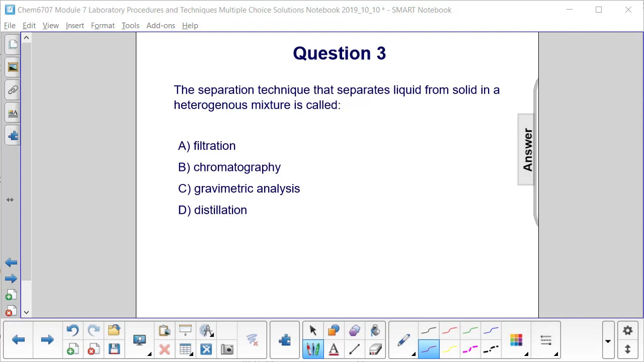Image resolution: width=644 pixels, height=362 pixels.
Task: Click next page arrow in left sidebar
Action: point(11,279)
